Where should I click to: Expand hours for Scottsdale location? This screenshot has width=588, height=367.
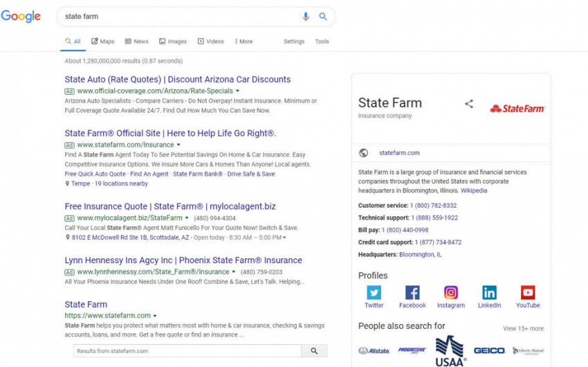(x=284, y=238)
